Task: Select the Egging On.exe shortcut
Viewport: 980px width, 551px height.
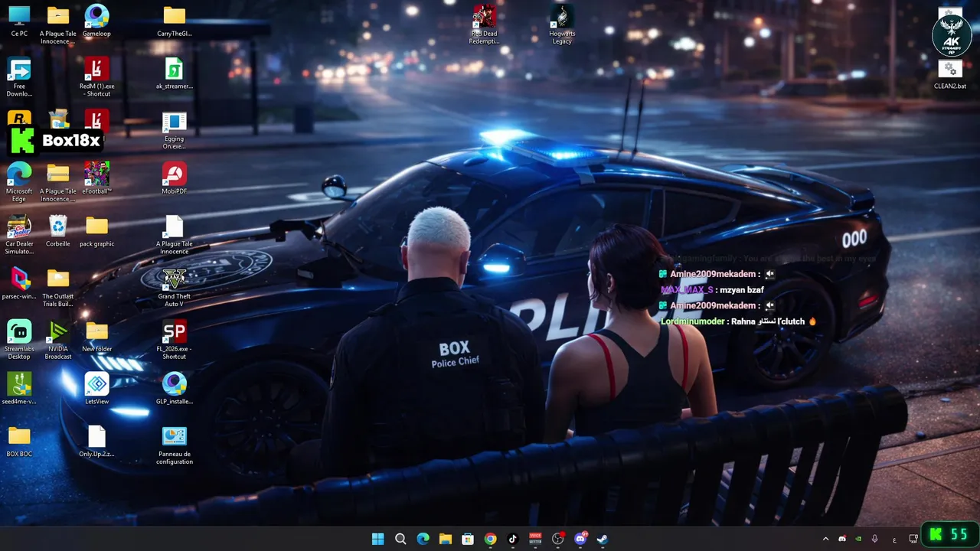Action: (x=174, y=130)
